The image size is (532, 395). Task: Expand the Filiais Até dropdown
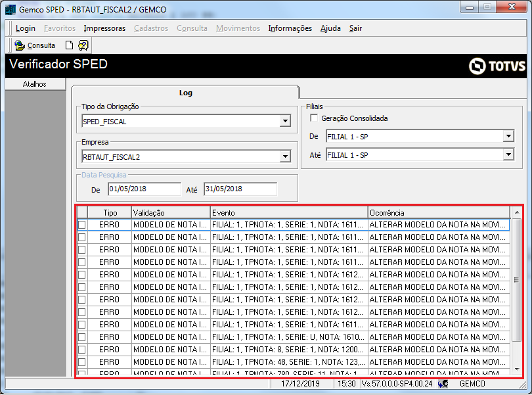click(508, 155)
